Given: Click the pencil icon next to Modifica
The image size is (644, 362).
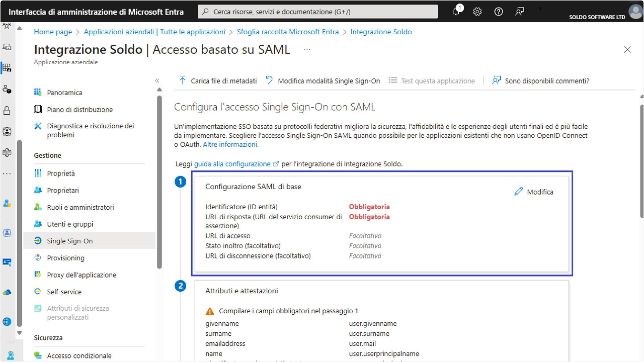Looking at the screenshot, I should point(518,192).
